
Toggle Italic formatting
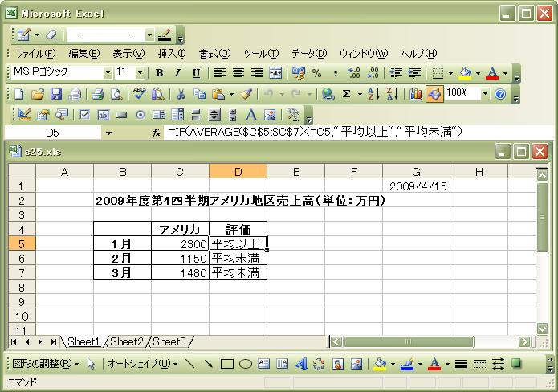(177, 73)
